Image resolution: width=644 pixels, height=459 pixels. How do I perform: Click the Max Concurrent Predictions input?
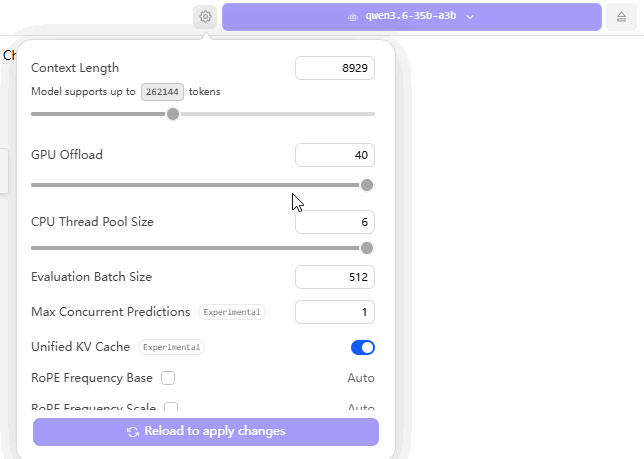(334, 312)
